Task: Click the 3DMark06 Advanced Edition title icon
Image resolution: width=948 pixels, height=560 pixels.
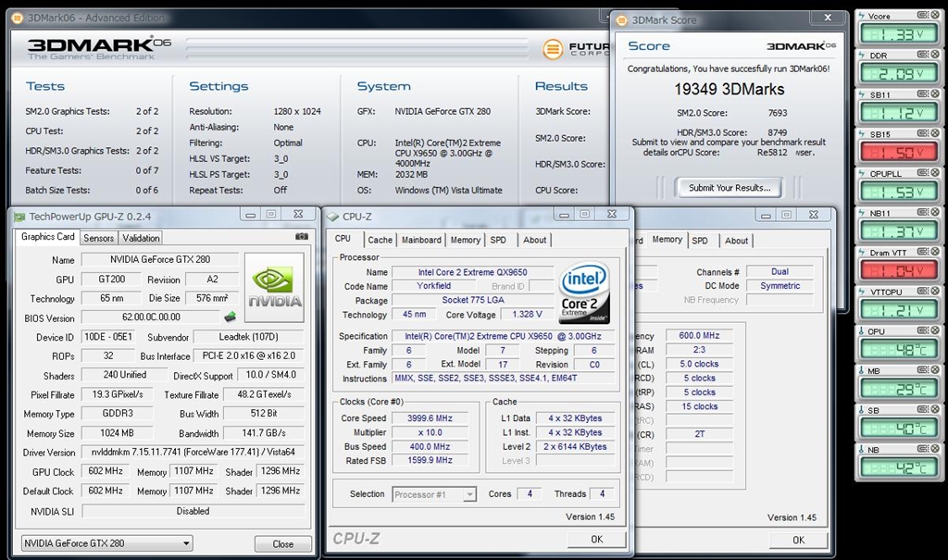Action: (x=18, y=18)
